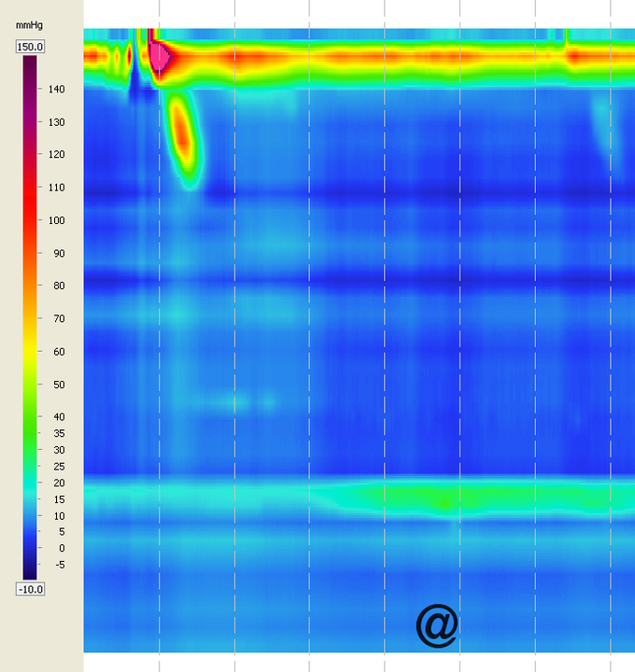Click the 50 scale label
The height and width of the screenshot is (672, 635).
coord(59,385)
